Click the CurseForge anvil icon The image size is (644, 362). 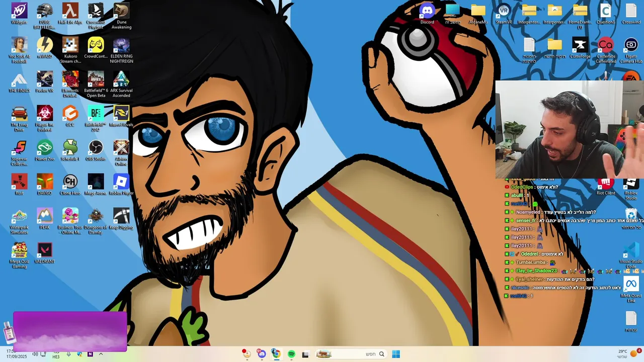tap(580, 48)
